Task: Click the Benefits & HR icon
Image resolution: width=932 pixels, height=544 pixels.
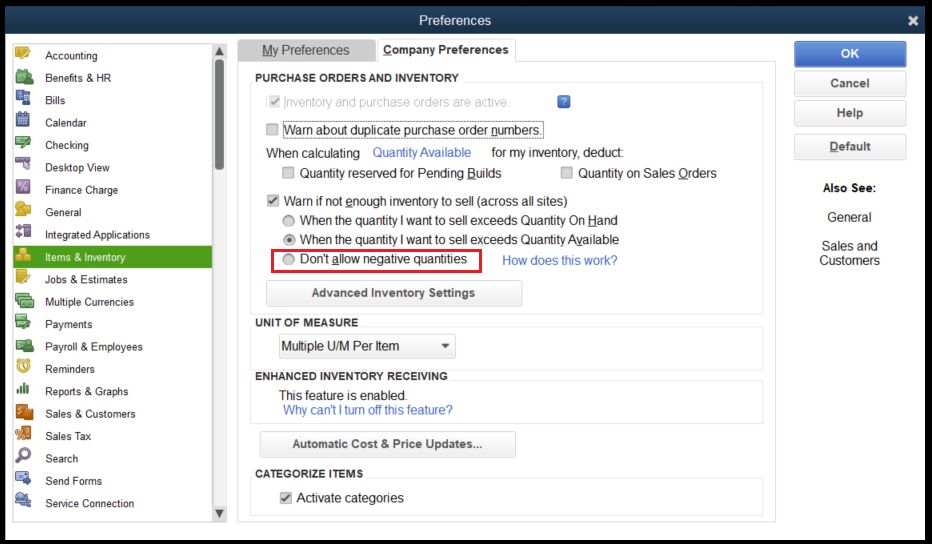Action: 24,77
